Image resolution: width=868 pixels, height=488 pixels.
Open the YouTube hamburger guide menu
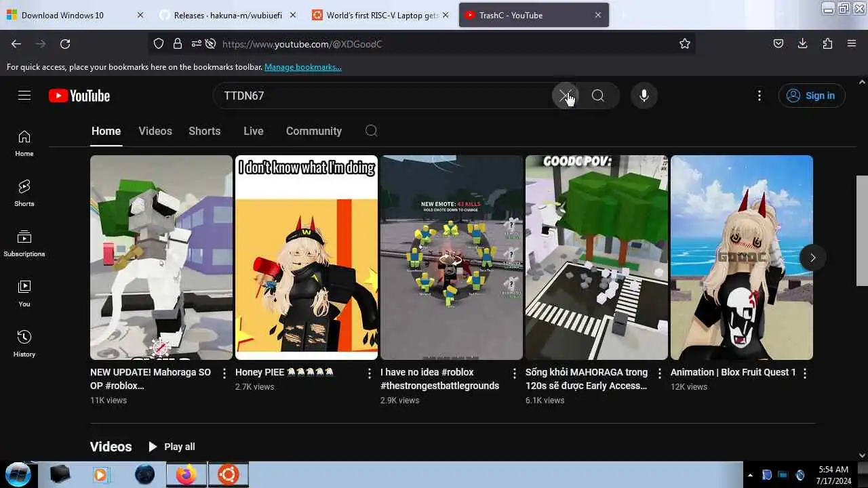coord(24,96)
